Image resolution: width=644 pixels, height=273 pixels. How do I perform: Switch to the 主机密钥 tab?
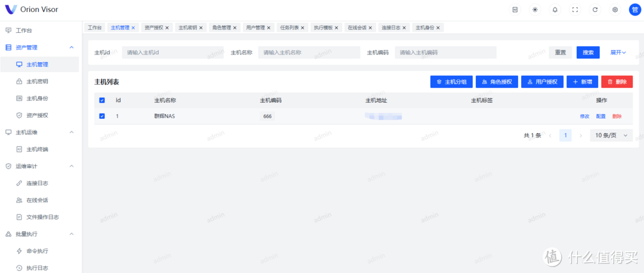pos(188,27)
